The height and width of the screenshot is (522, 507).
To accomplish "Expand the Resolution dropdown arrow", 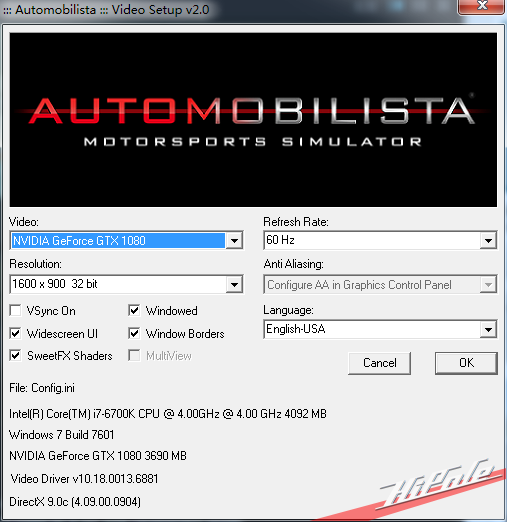I will [234, 284].
